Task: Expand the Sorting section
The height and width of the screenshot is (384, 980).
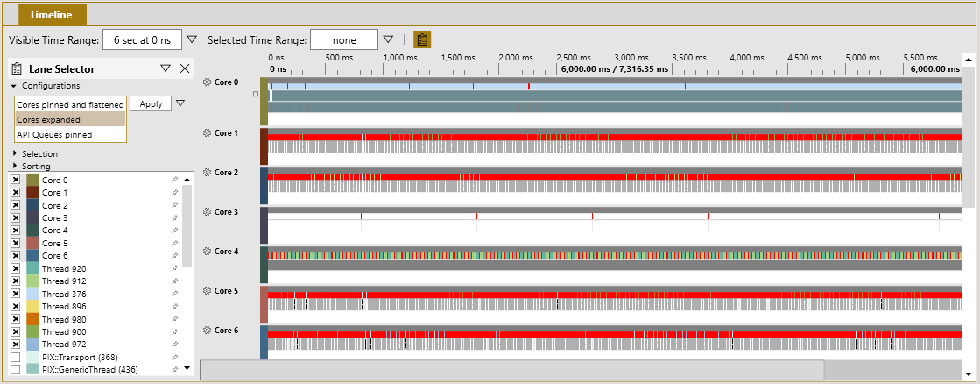Action: tap(14, 166)
